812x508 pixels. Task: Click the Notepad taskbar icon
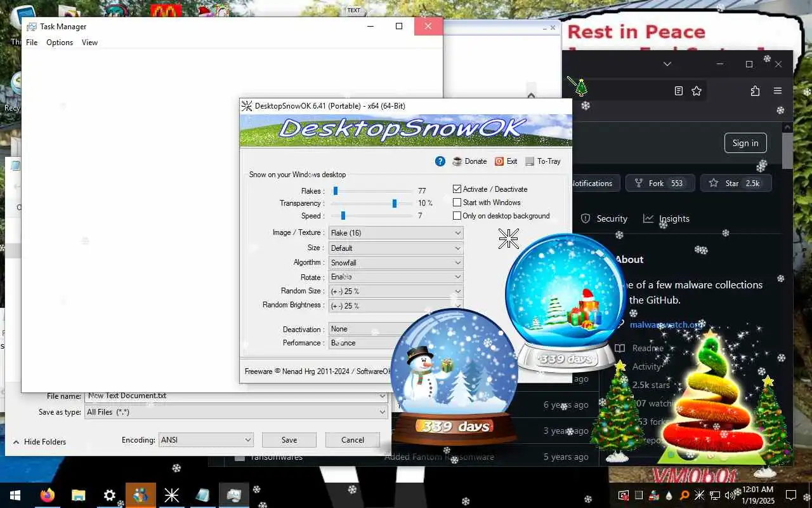202,495
